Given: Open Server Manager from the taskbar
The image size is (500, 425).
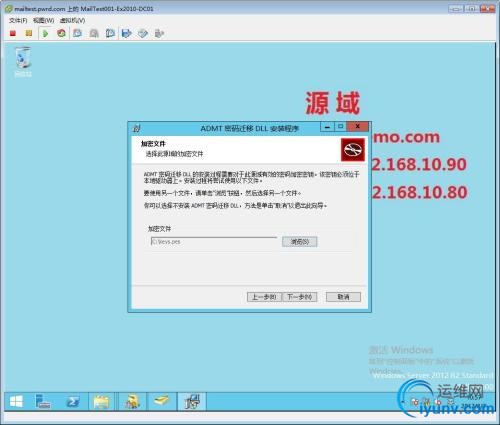Looking at the screenshot, I should pyautogui.click(x=43, y=401).
